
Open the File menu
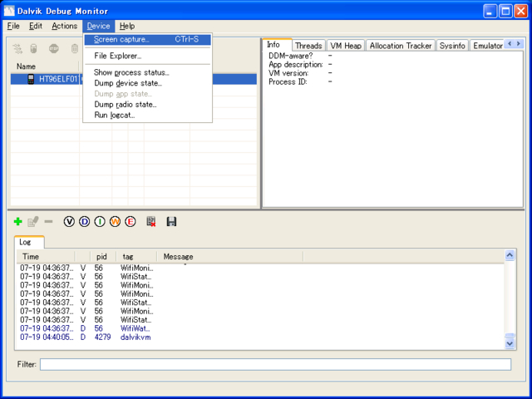pos(13,26)
